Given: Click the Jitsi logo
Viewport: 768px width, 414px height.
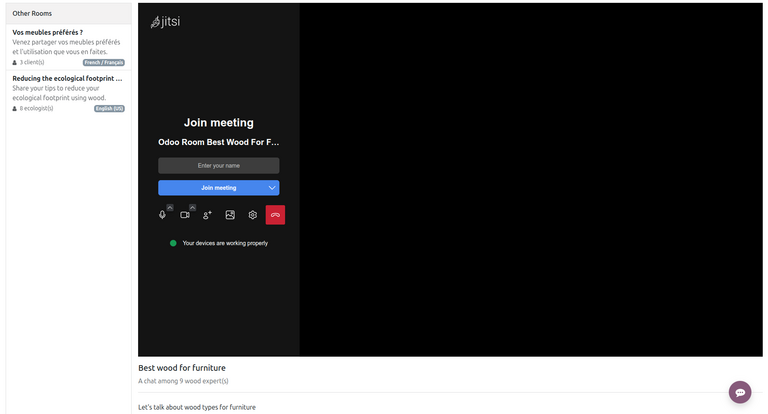Looking at the screenshot, I should 166,22.
